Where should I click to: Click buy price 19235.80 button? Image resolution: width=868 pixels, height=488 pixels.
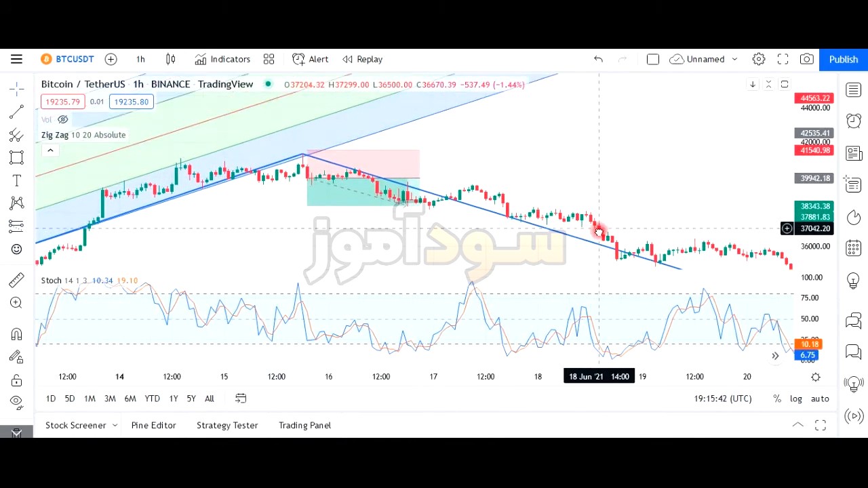pos(132,102)
